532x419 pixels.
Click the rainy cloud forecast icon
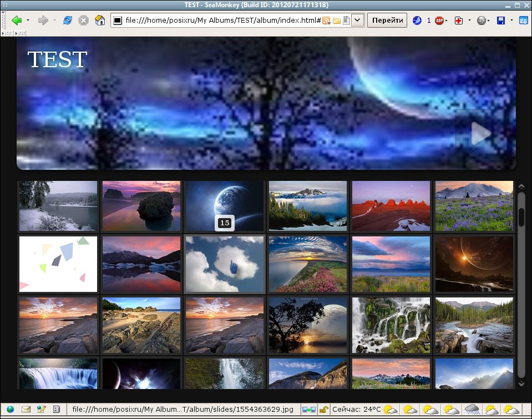pos(472,410)
